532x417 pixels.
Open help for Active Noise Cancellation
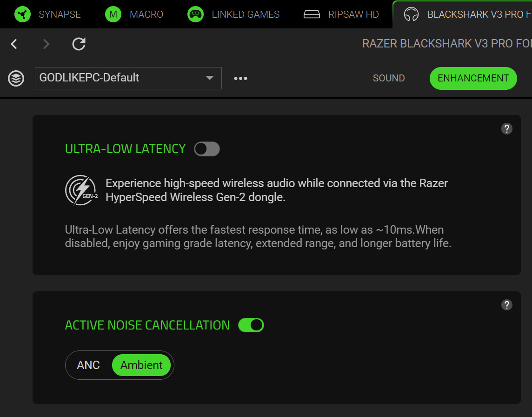coord(507,305)
